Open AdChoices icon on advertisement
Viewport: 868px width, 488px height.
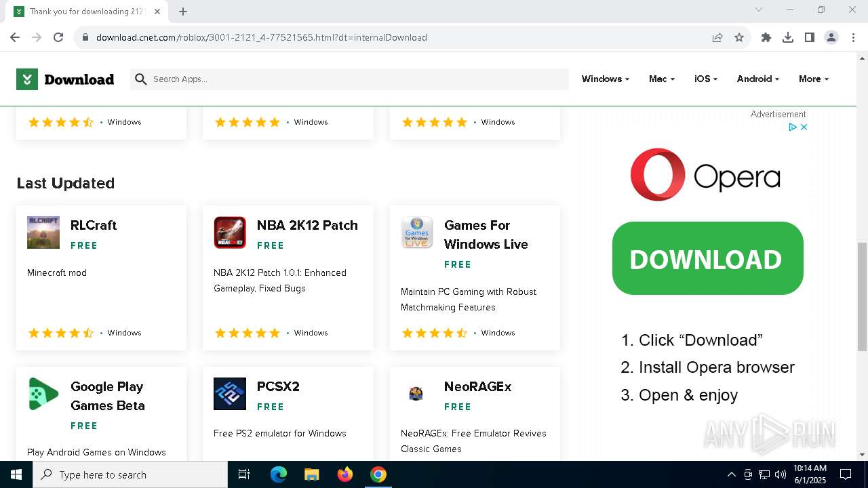pyautogui.click(x=792, y=127)
